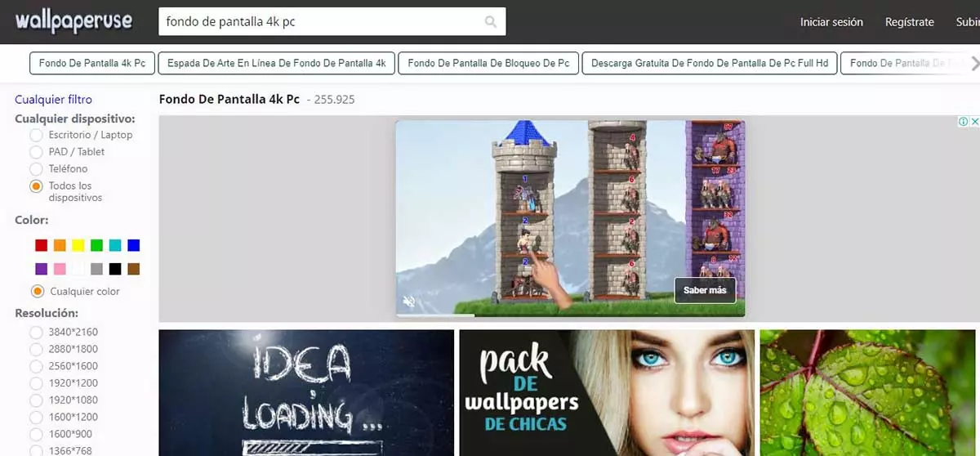Click the Iniciar sesión link
This screenshot has height=456, width=980.
click(x=831, y=22)
